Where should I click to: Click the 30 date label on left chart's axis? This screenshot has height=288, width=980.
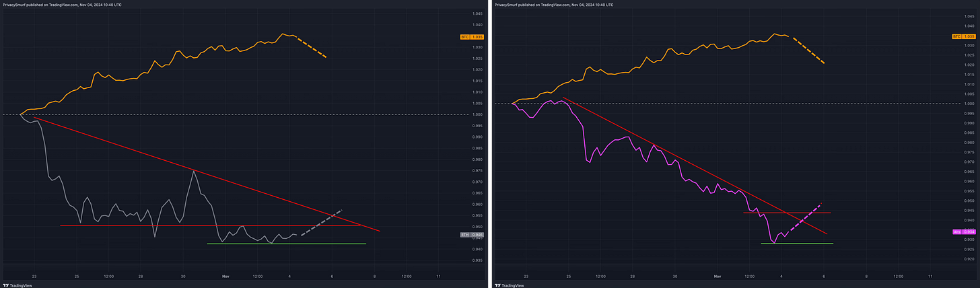tap(183, 276)
